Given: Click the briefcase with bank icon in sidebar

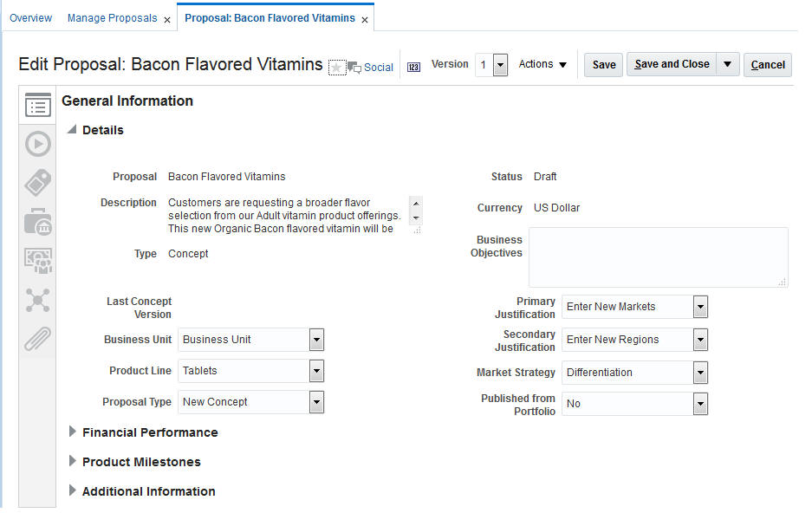Looking at the screenshot, I should click(37, 222).
